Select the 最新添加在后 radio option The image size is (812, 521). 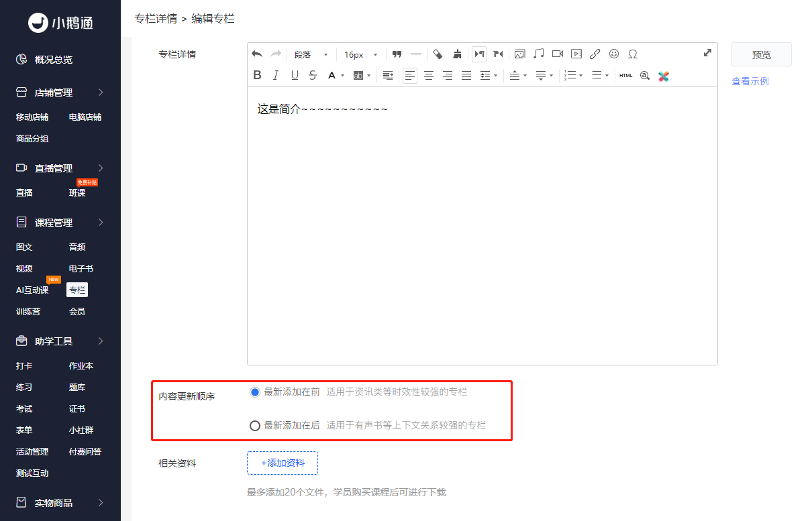tap(254, 425)
